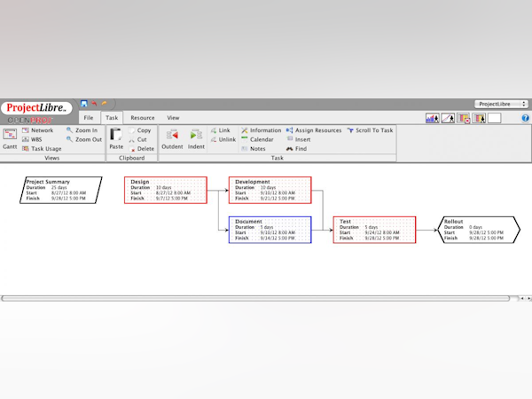Show the Task Usage view
This screenshot has height=399, width=532.
click(42, 149)
